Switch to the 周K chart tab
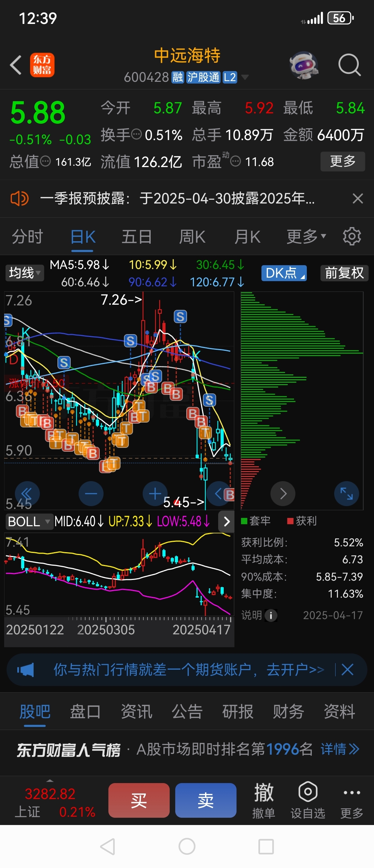Image resolution: width=374 pixels, height=868 pixels. point(192,237)
